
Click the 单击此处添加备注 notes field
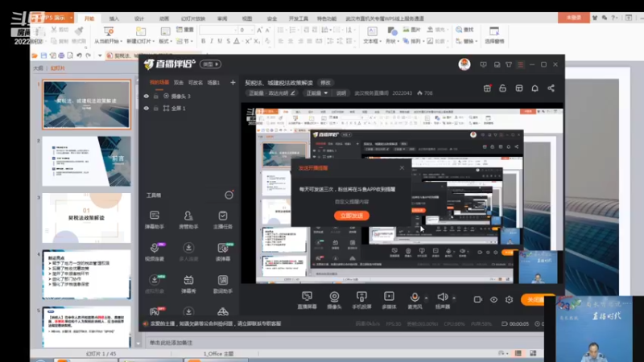[x=171, y=343]
